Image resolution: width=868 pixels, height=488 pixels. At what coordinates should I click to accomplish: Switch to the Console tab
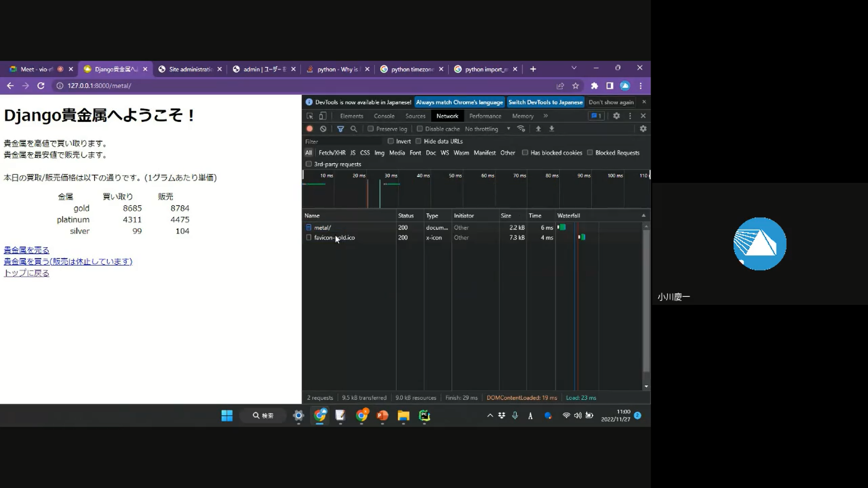point(384,116)
